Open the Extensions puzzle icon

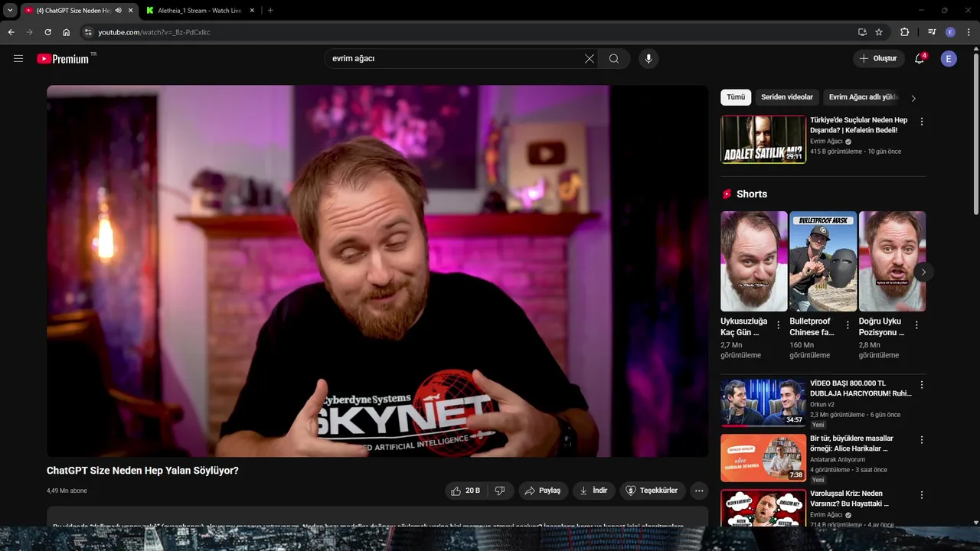(904, 32)
